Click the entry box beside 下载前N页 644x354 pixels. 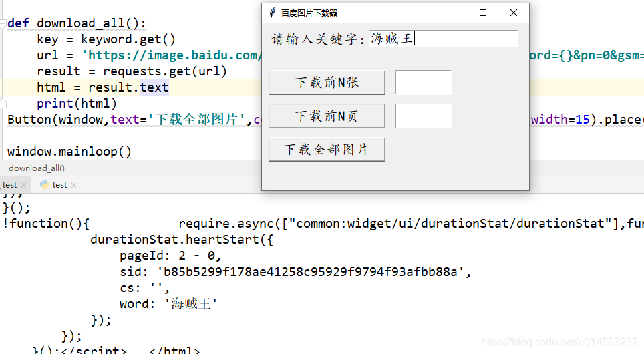click(x=424, y=116)
